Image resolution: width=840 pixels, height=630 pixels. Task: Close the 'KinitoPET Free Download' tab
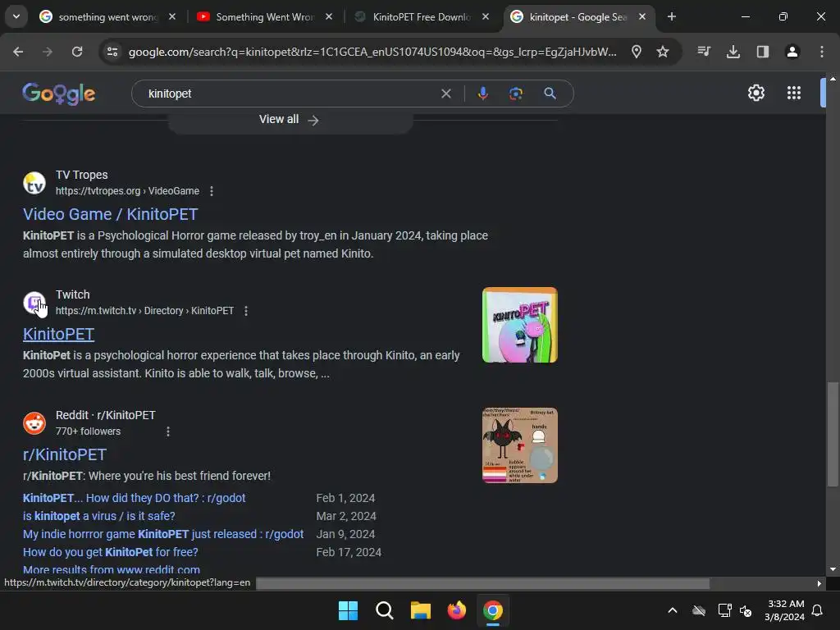(486, 16)
